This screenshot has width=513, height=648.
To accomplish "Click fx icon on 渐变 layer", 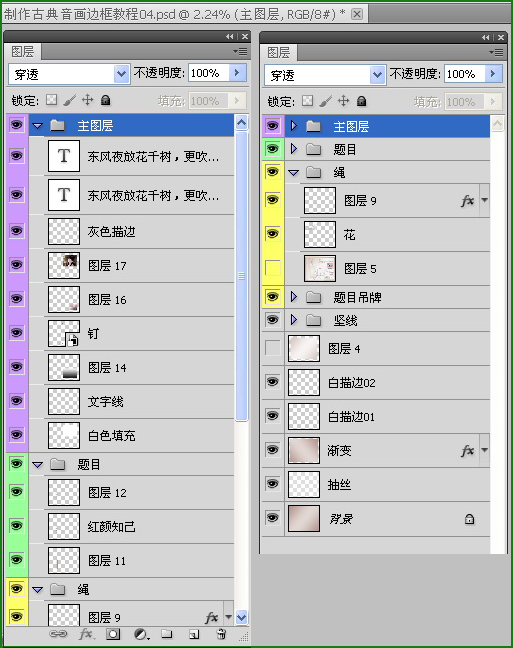I will click(x=467, y=450).
